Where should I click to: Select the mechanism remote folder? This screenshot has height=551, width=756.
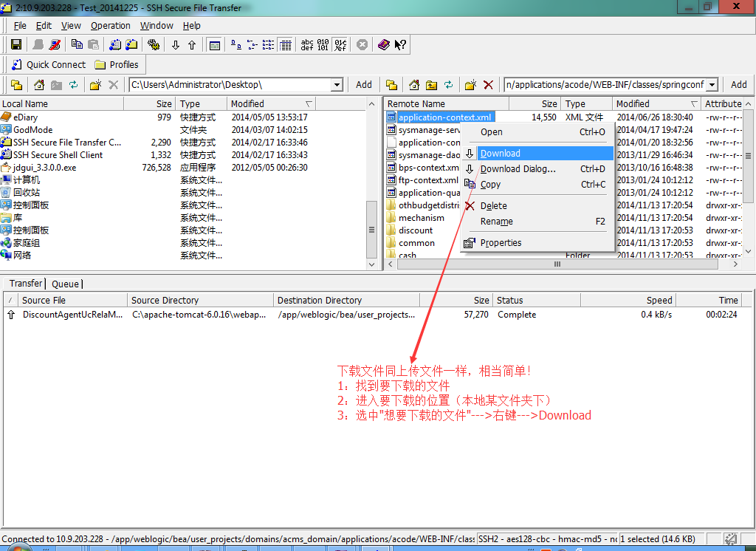tap(421, 218)
